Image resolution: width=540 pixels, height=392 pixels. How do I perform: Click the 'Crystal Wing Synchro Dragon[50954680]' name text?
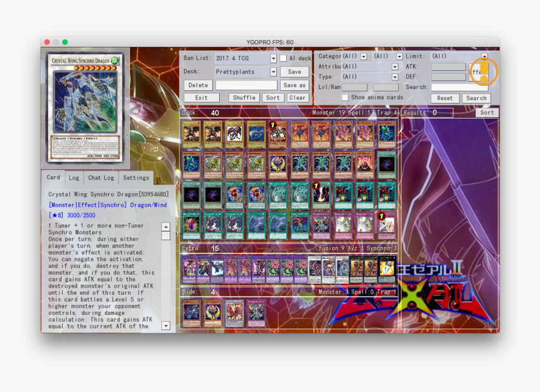point(109,194)
